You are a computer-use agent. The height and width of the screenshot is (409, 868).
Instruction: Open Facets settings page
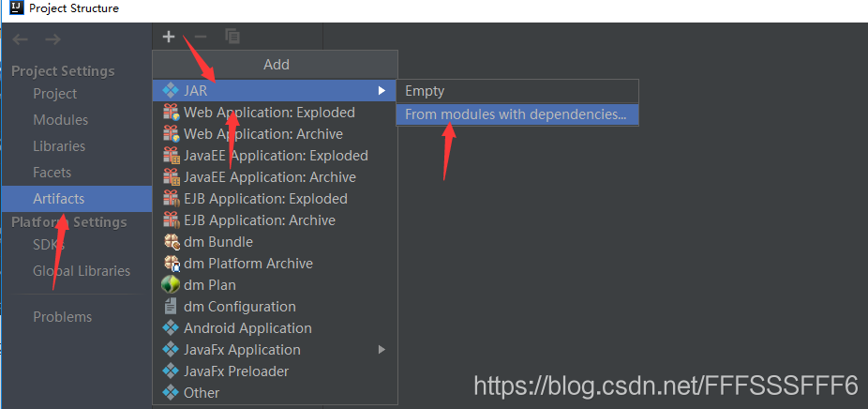coord(52,173)
